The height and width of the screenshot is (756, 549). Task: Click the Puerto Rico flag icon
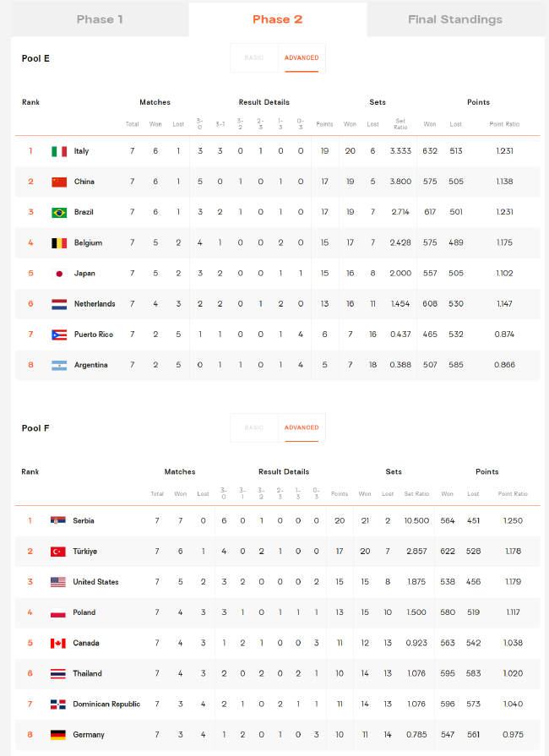point(59,334)
